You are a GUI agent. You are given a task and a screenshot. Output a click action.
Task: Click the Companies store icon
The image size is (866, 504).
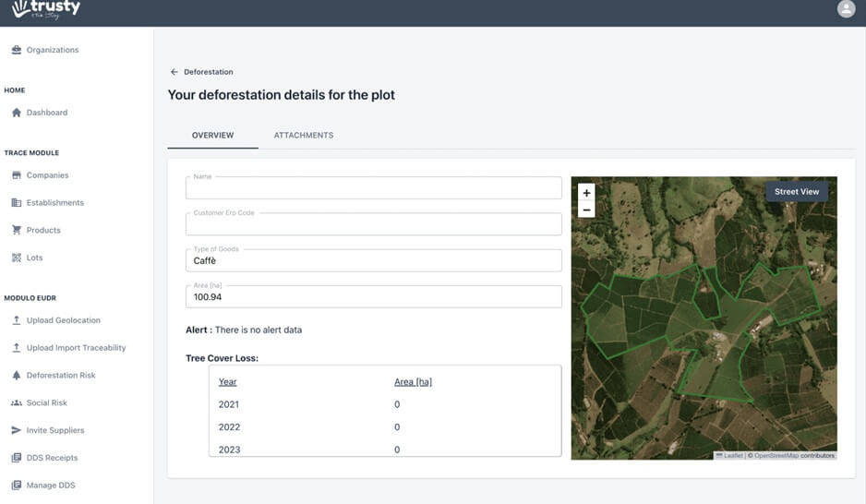pos(17,175)
